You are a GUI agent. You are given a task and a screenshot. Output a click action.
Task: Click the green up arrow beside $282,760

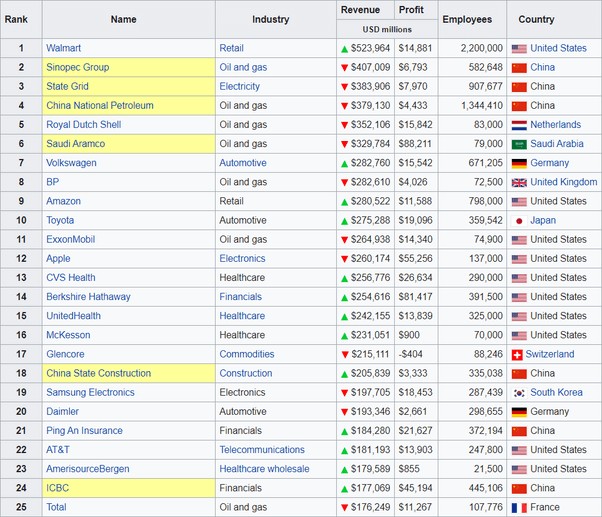[344, 164]
